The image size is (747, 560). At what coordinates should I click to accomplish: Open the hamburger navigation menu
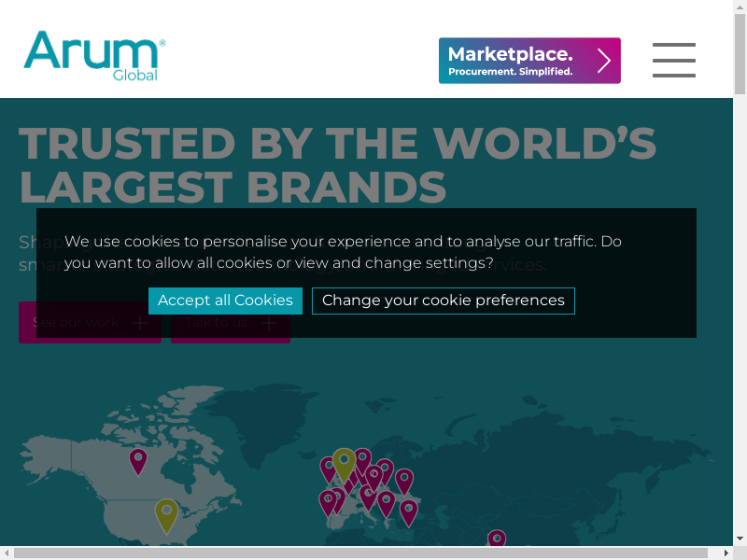point(673,61)
